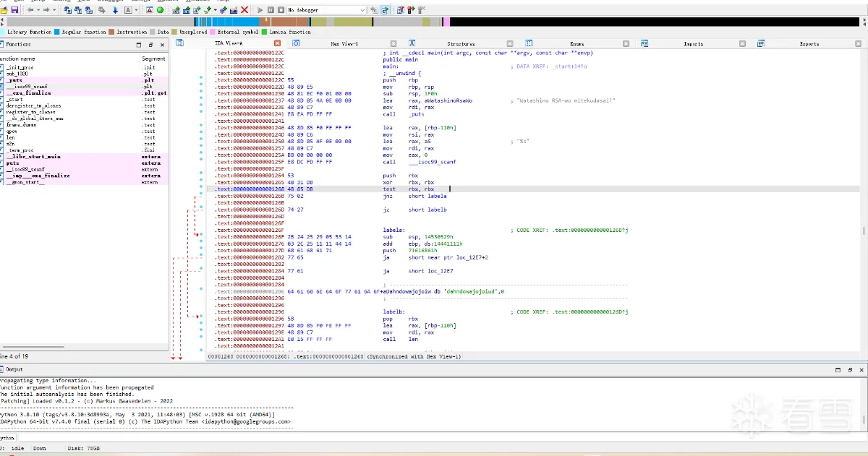Click the Segment column header

[153, 59]
